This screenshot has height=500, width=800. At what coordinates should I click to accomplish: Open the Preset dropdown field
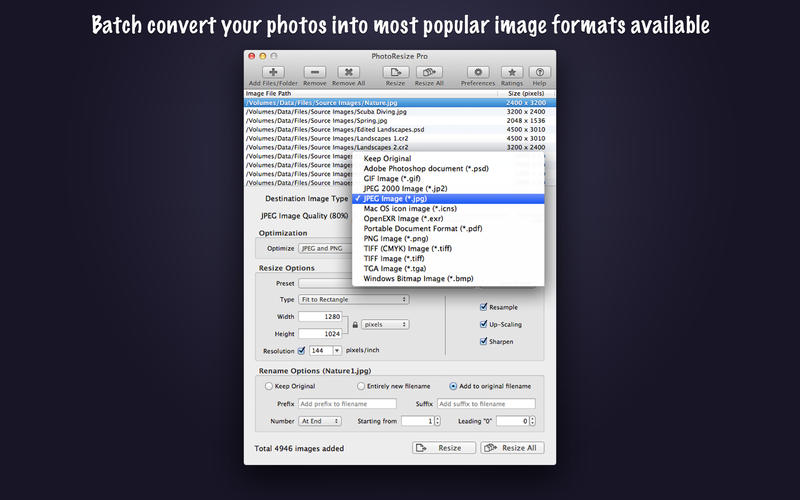click(x=326, y=283)
